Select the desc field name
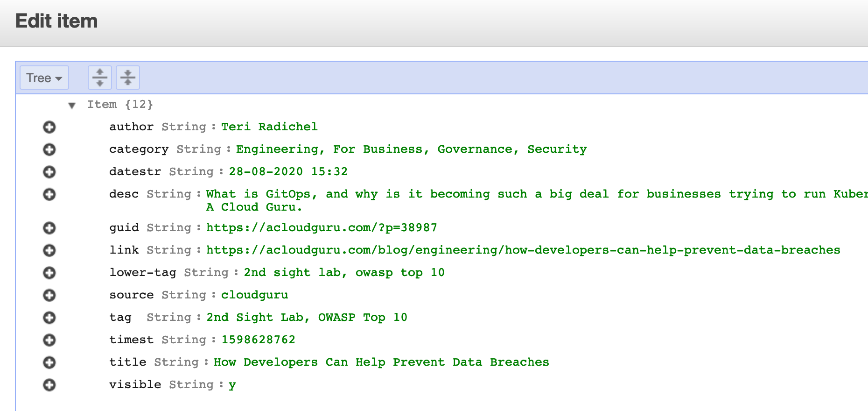 pos(124,194)
